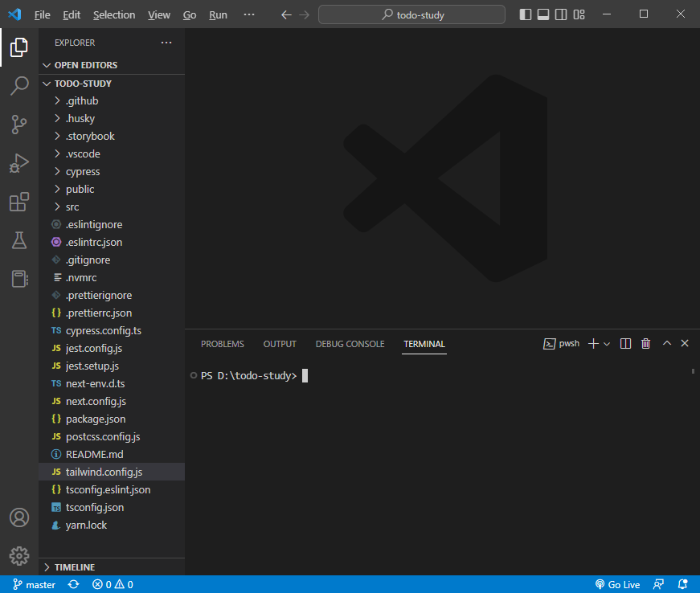Open the File menu
Image resolution: width=700 pixels, height=593 pixels.
tap(42, 14)
